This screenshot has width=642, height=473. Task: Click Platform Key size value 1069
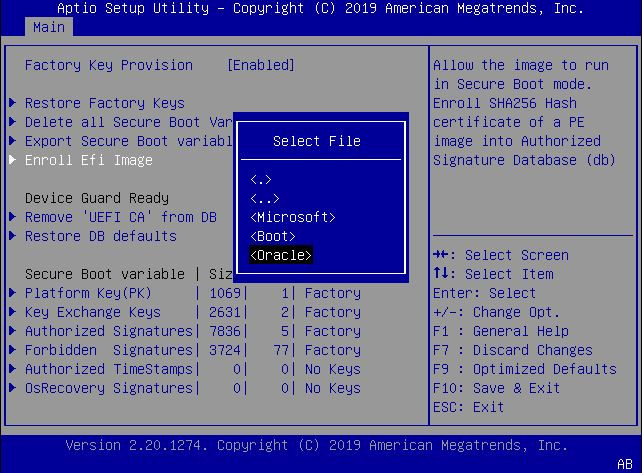[225, 293]
